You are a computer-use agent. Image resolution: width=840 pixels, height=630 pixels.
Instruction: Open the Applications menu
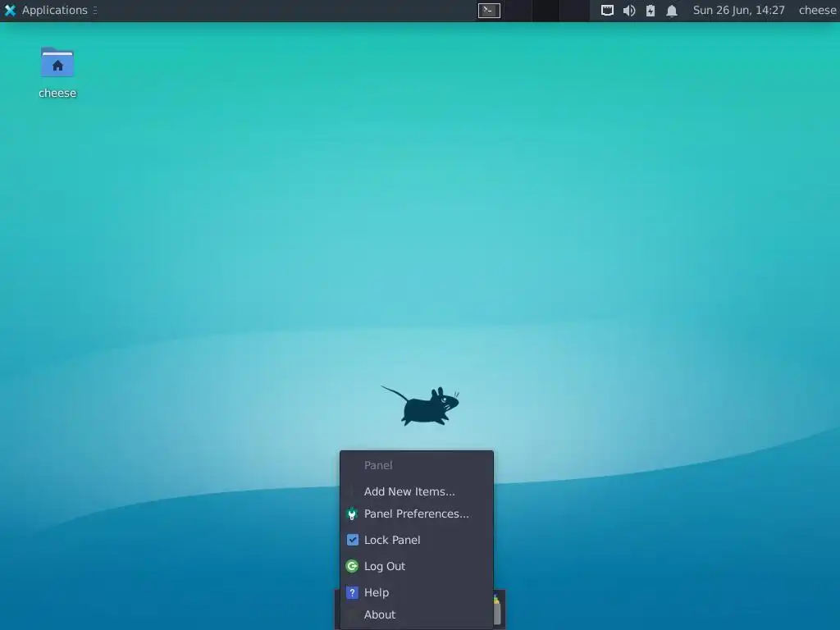coord(46,10)
